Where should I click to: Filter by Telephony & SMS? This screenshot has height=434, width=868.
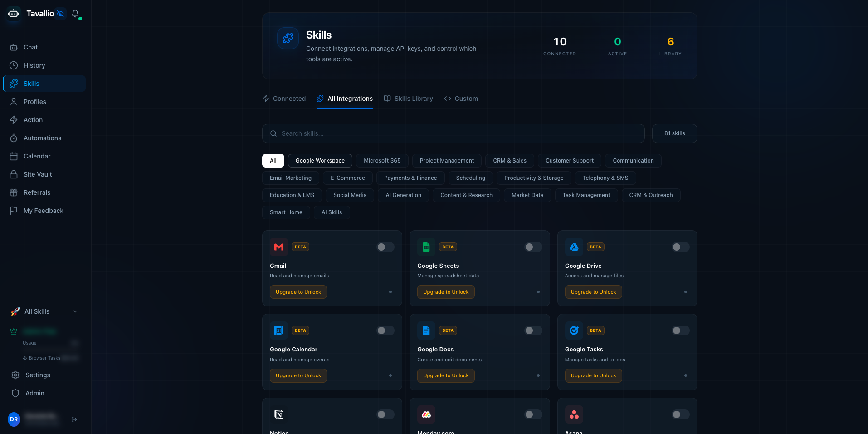605,178
